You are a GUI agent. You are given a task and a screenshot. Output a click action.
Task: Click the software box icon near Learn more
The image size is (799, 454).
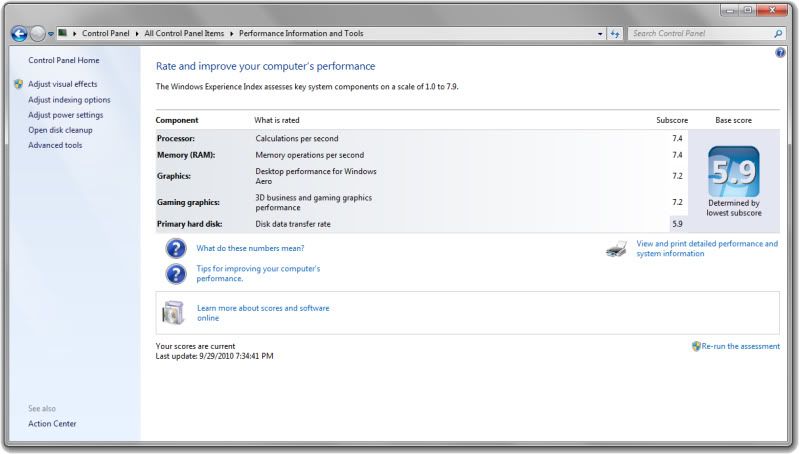tap(173, 313)
